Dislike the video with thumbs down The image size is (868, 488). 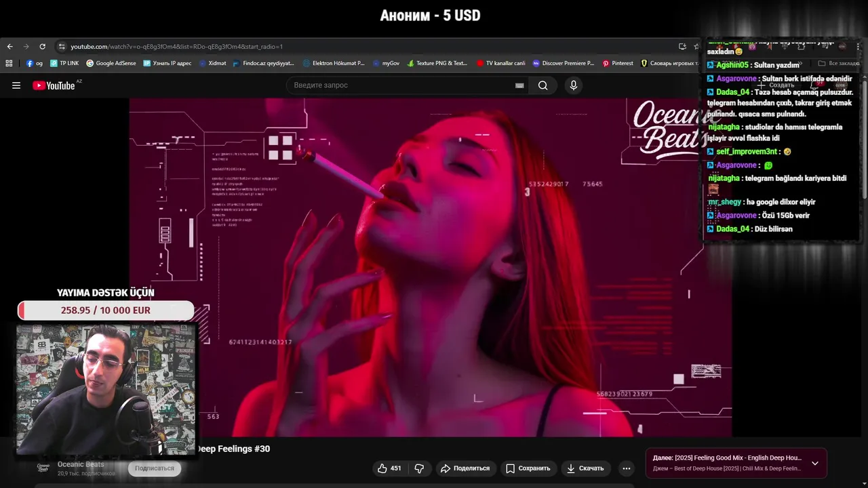click(419, 468)
